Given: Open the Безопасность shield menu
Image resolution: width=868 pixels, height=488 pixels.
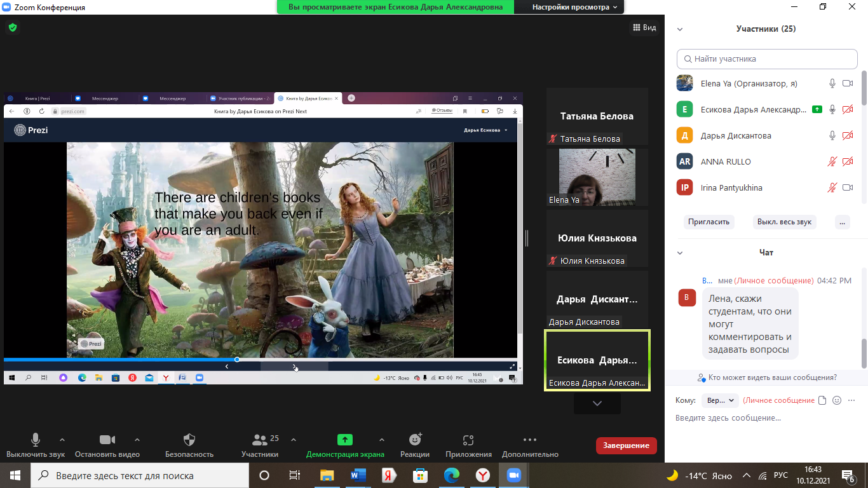Looking at the screenshot, I should (x=189, y=440).
